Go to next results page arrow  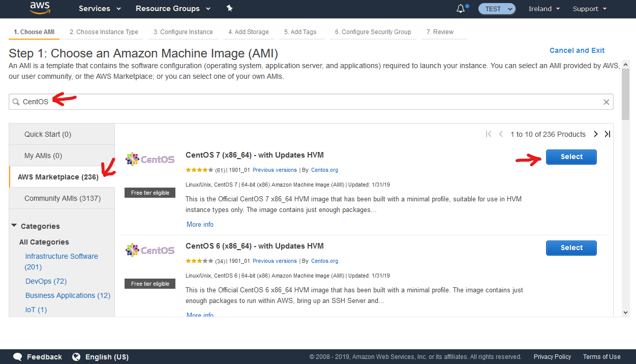point(596,134)
